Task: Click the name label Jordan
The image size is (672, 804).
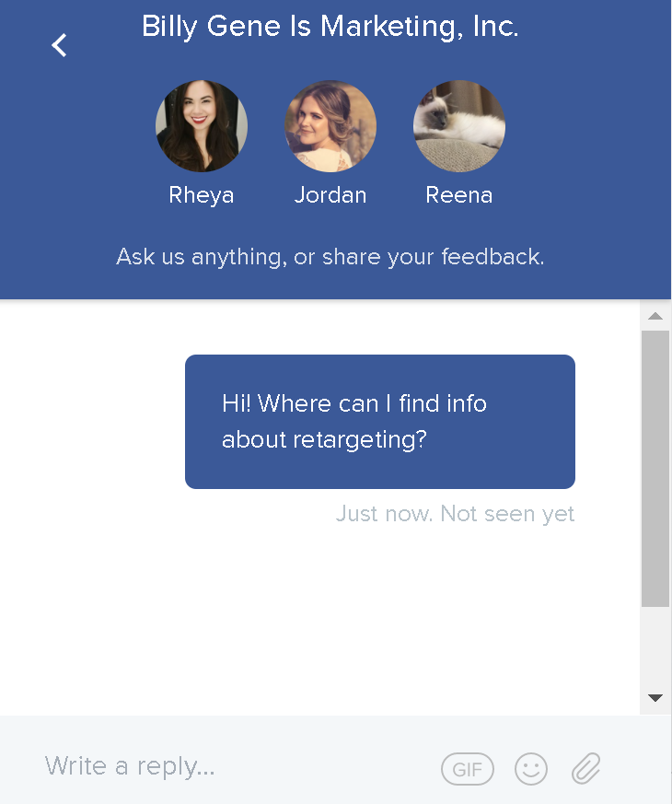Action: [x=330, y=195]
